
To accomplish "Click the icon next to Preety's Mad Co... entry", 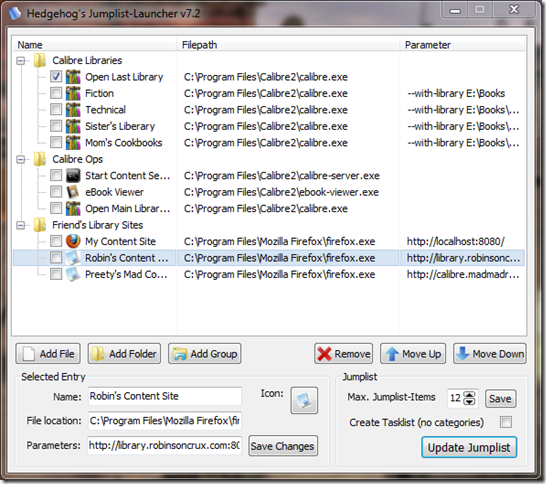I will tap(73, 274).
